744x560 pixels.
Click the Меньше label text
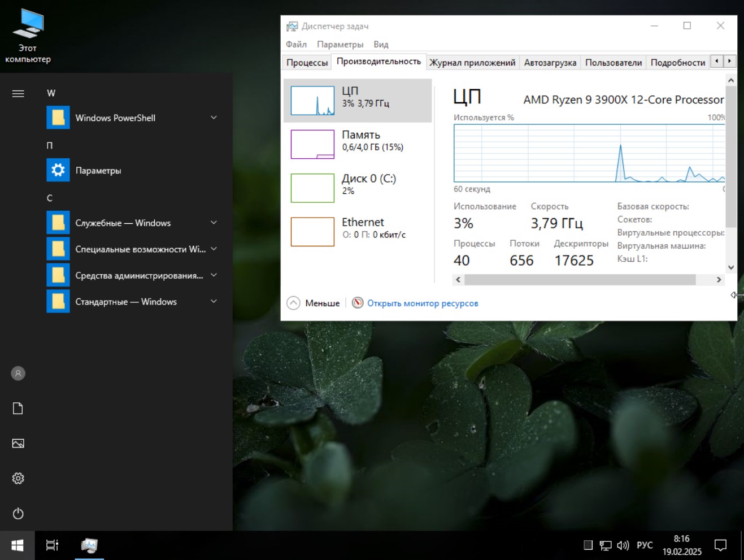(x=323, y=303)
